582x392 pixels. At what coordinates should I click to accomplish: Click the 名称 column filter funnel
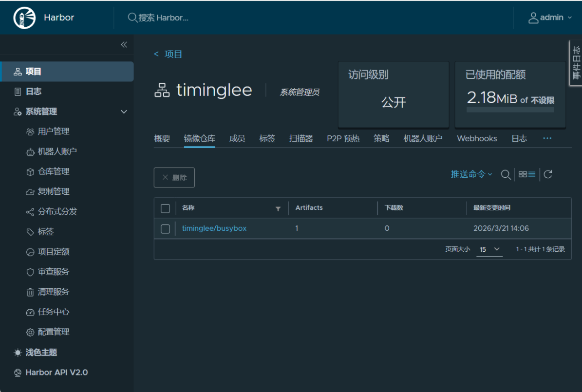(x=278, y=208)
